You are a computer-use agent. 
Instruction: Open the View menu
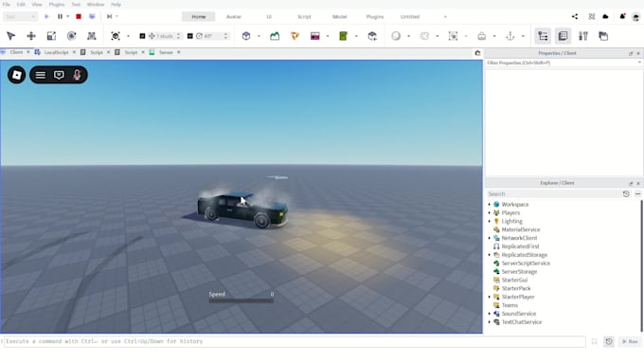click(x=37, y=4)
